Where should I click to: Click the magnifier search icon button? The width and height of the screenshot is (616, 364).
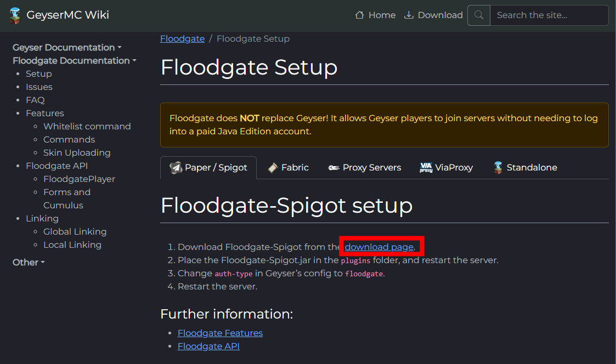[478, 15]
